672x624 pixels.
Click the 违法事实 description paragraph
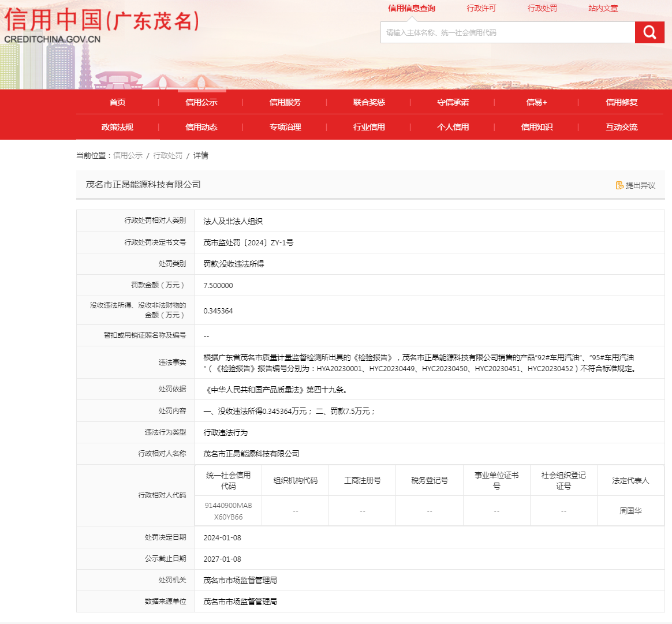[x=420, y=363]
